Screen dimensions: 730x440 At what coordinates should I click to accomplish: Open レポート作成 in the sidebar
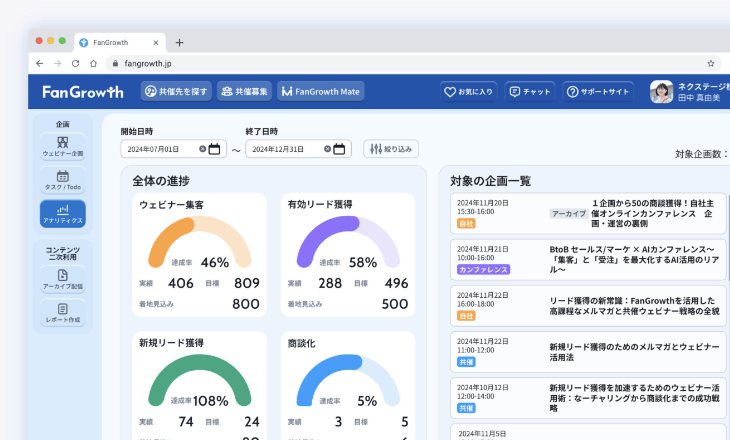coord(63,313)
